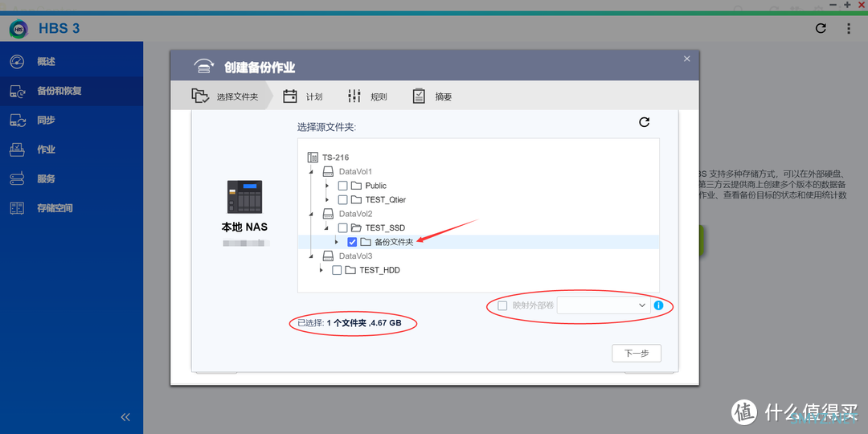Expand the Public folder
The height and width of the screenshot is (434, 868).
(x=327, y=186)
